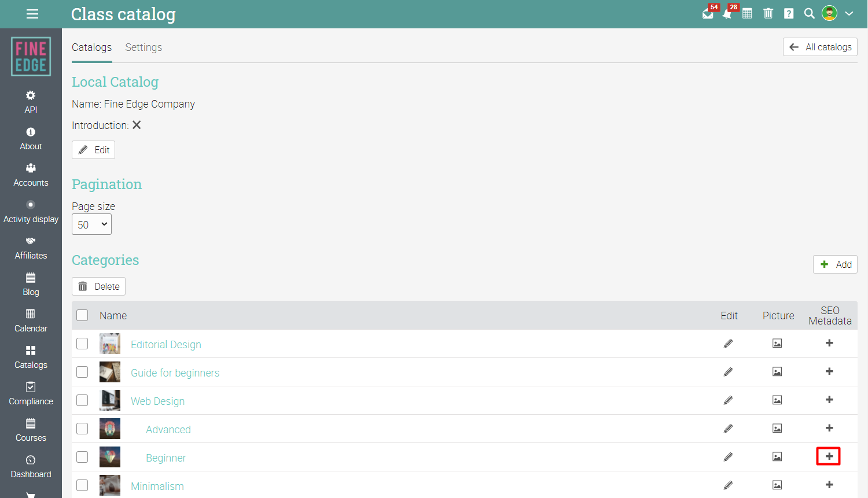
Task: Edit the Editorial Design category pencil
Action: point(729,344)
